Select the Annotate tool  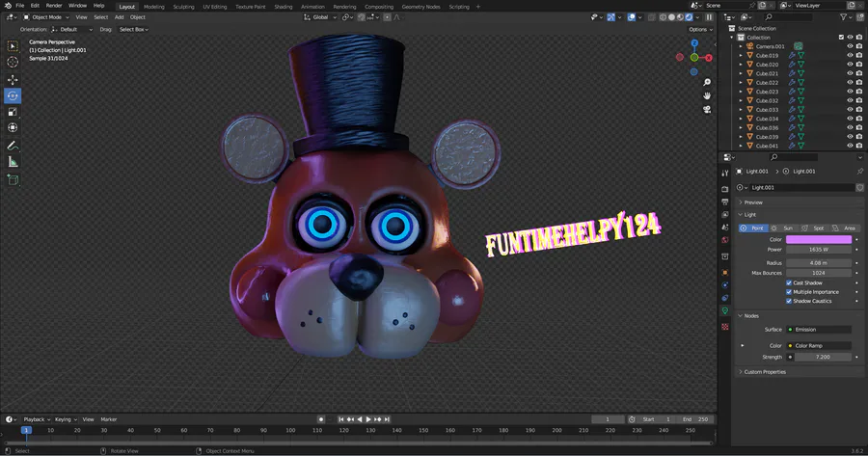click(13, 146)
